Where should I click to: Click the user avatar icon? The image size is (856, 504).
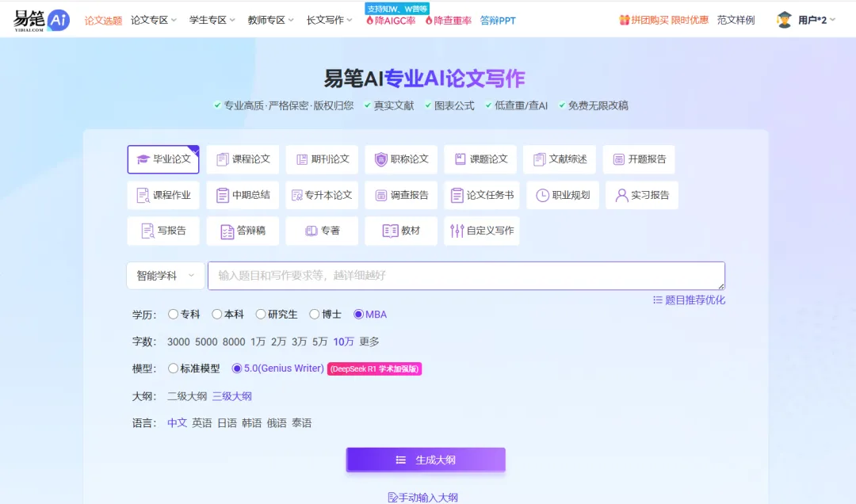(785, 20)
